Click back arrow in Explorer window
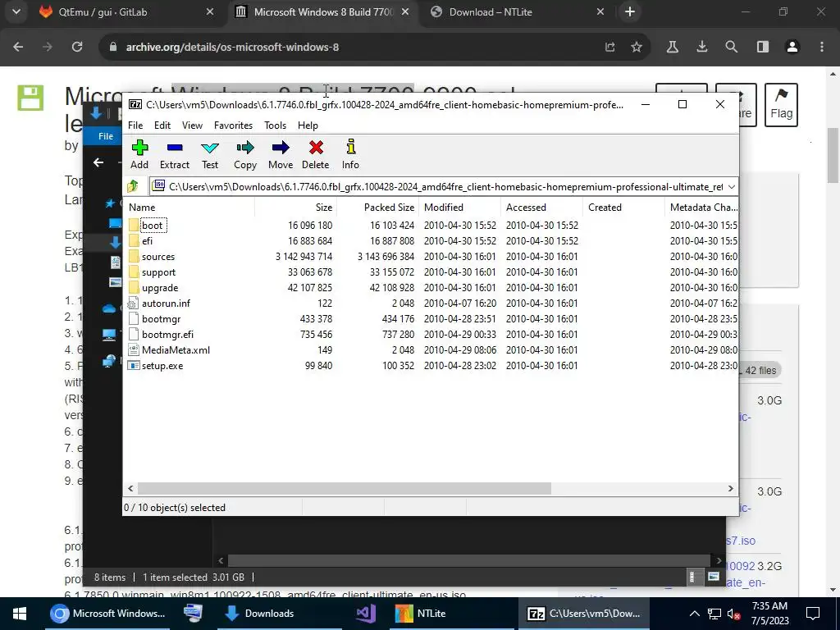The image size is (840, 630). click(98, 162)
